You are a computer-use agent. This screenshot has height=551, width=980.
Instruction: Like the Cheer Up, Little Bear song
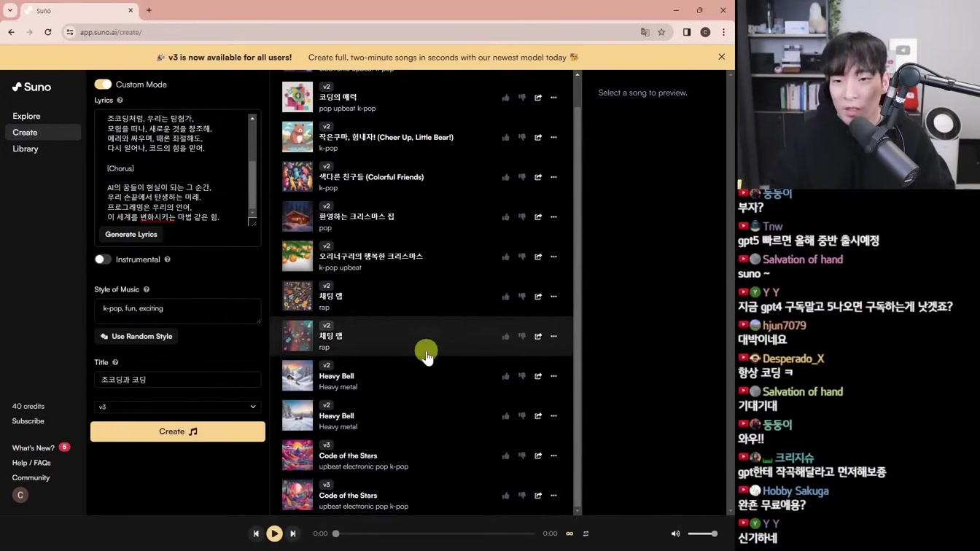pos(505,137)
